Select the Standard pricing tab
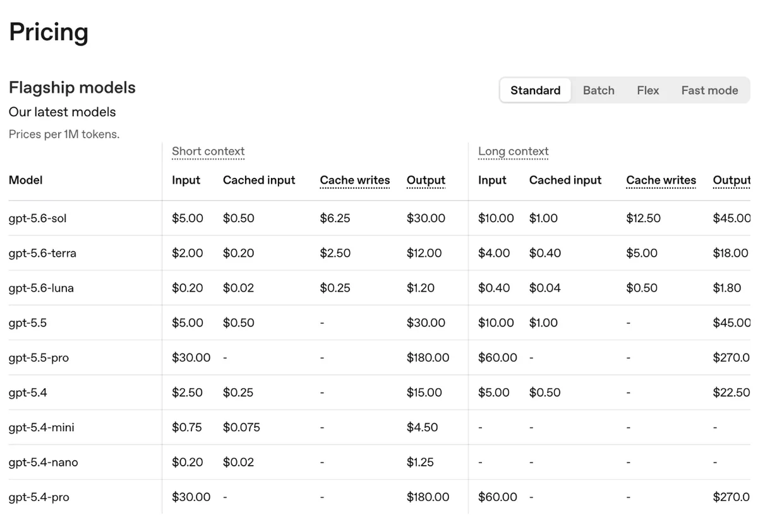The height and width of the screenshot is (532, 758). click(535, 90)
